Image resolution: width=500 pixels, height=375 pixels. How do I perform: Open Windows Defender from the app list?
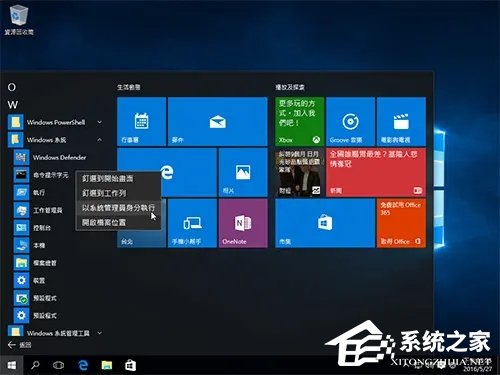pyautogui.click(x=59, y=157)
